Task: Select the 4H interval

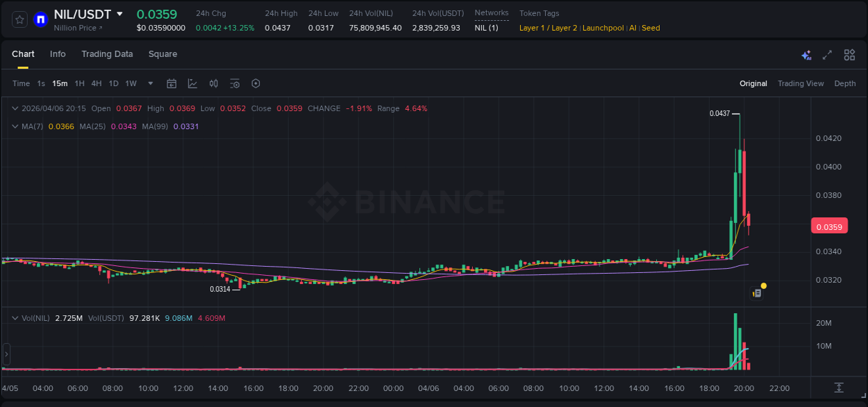Action: click(97, 83)
